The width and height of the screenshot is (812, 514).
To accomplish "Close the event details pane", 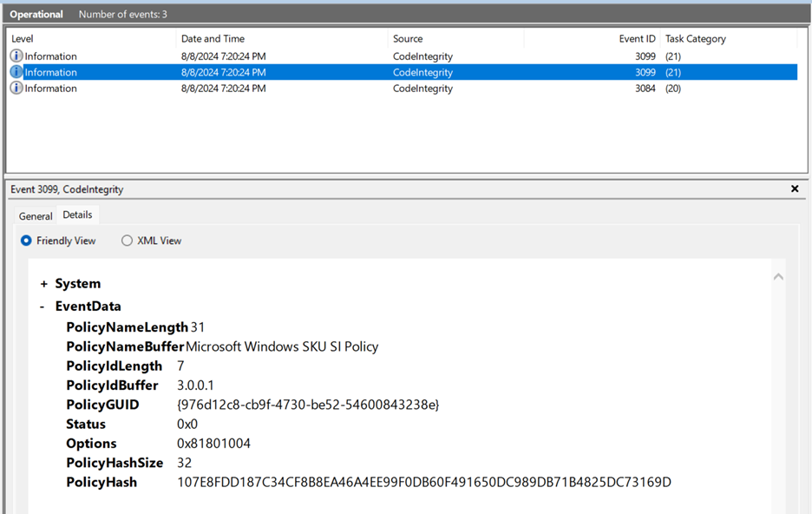I will pos(795,188).
